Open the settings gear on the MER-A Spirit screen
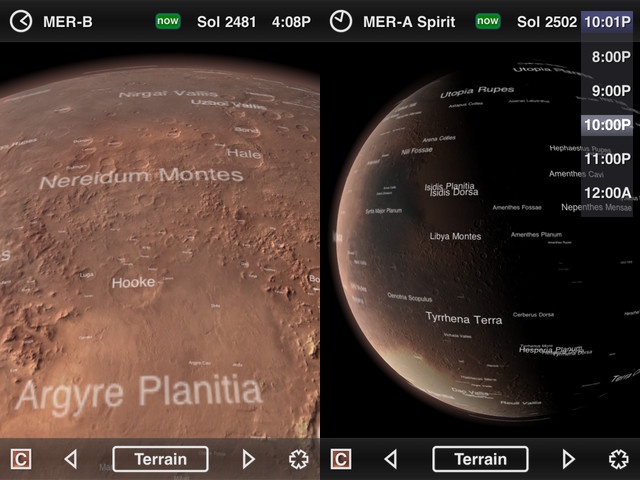Screen dimensions: 640x480 click(618, 459)
